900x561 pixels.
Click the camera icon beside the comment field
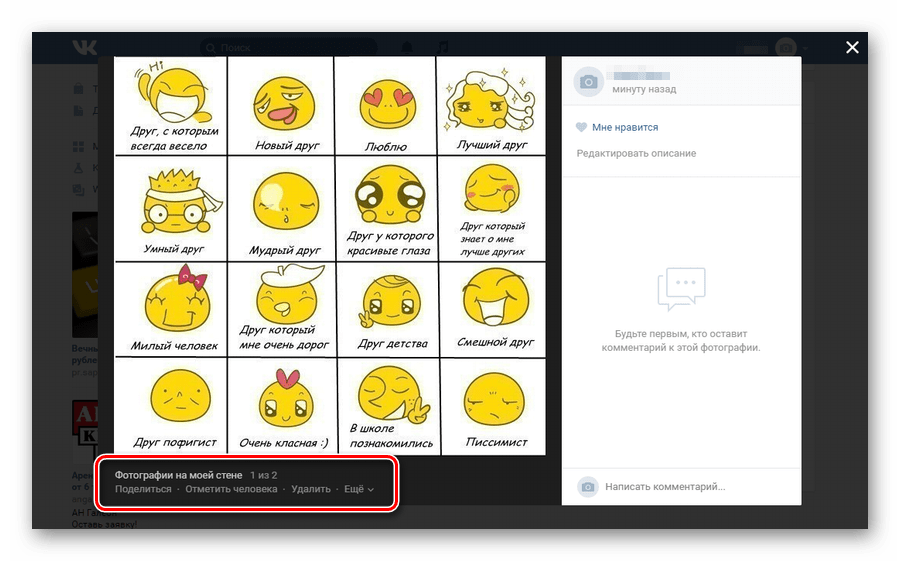click(x=589, y=486)
